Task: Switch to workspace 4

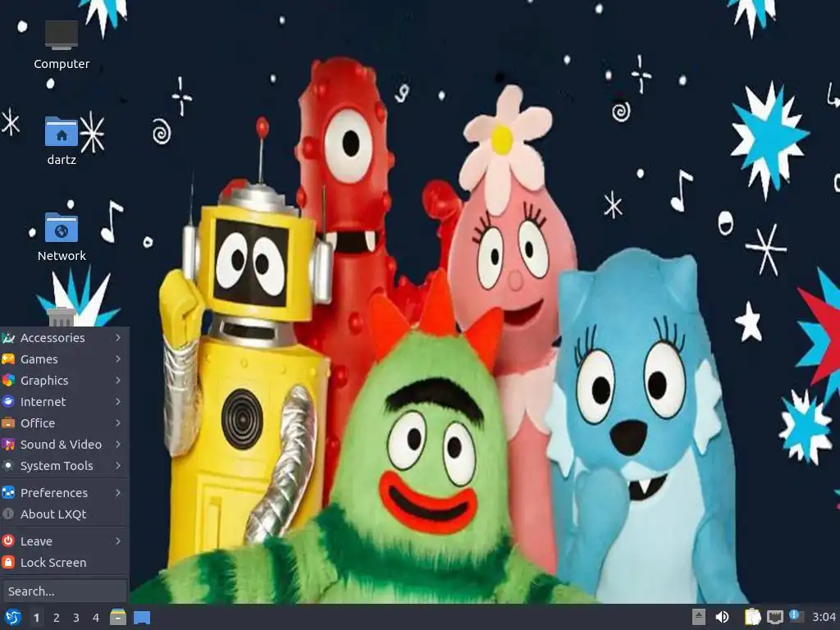Action: point(96,618)
